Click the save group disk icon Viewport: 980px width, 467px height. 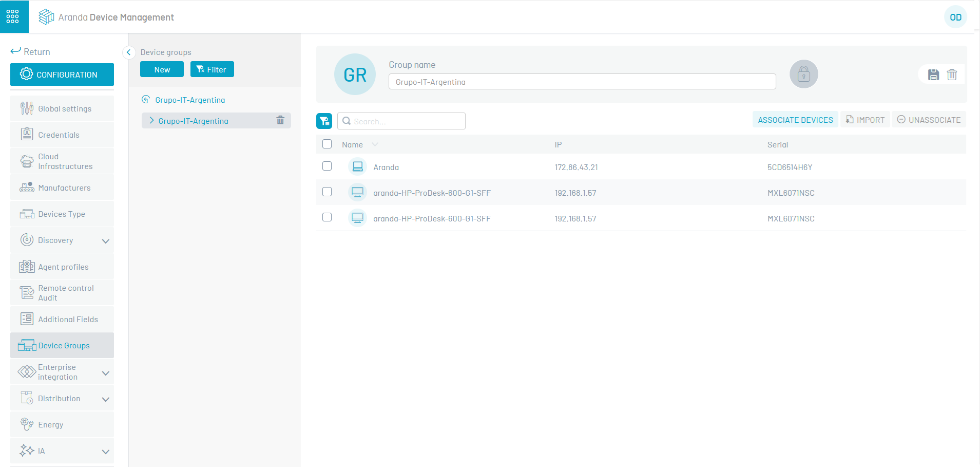pos(933,74)
